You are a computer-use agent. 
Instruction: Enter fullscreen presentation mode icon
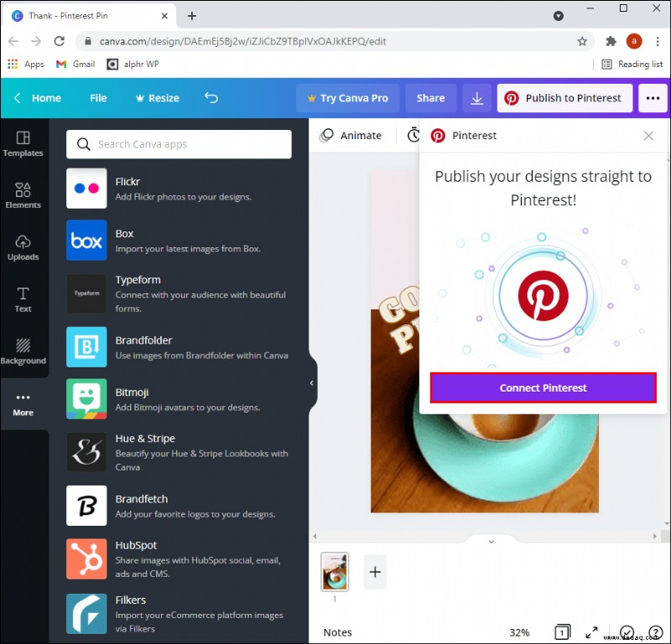tap(591, 632)
